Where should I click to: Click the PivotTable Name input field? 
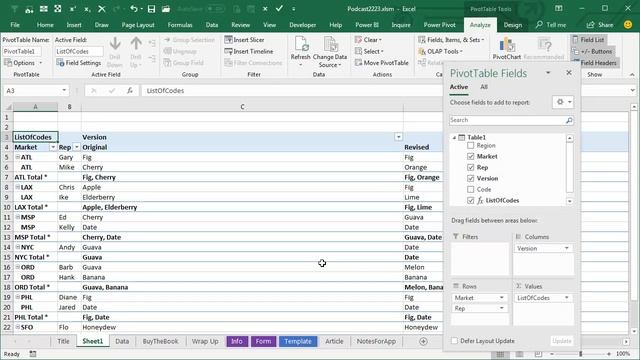click(x=22, y=51)
